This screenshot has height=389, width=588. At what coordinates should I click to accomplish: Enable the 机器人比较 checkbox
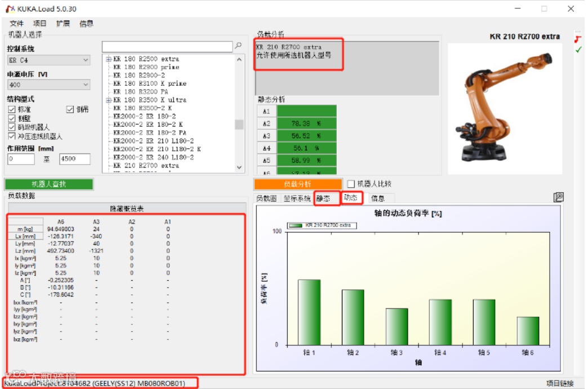tap(351, 184)
